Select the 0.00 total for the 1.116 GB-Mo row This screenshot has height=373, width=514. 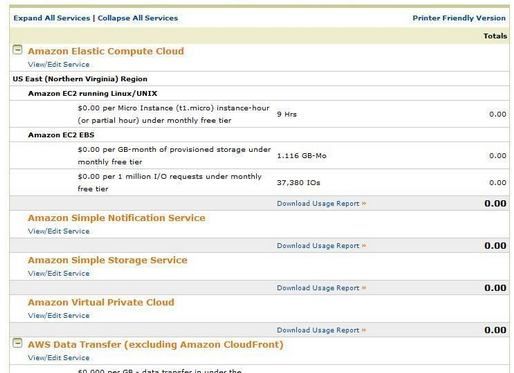(x=498, y=156)
